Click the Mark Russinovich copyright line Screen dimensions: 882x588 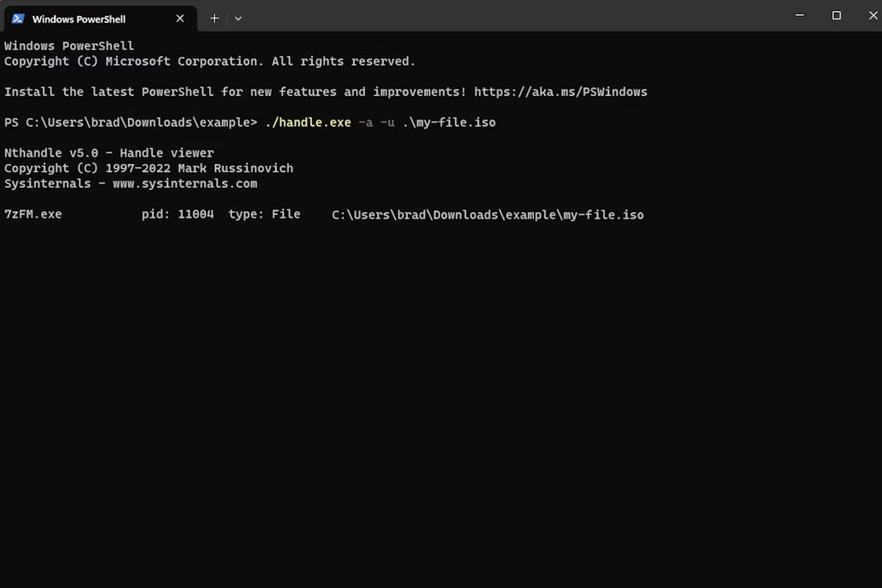[x=148, y=168]
